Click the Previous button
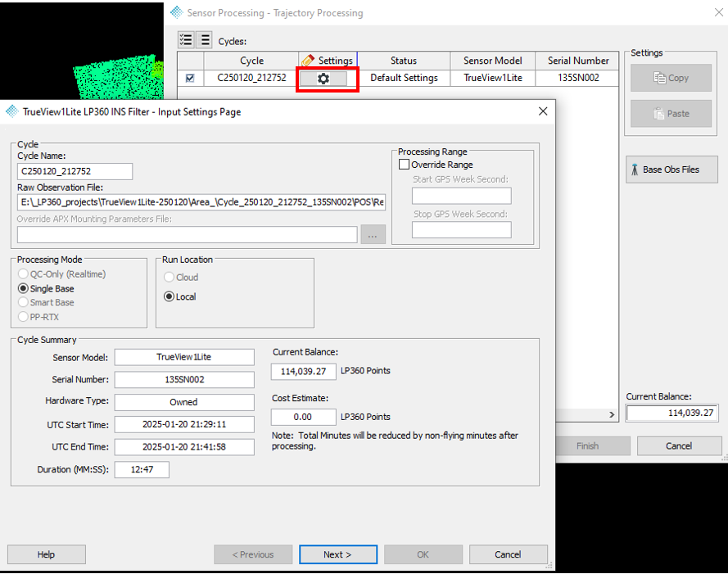Screen dimensions: 728x574 [253, 554]
